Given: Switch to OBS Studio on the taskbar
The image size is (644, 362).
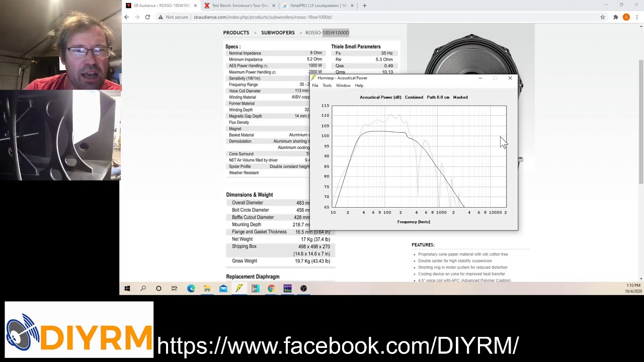Looking at the screenshot, I should pos(303,288).
